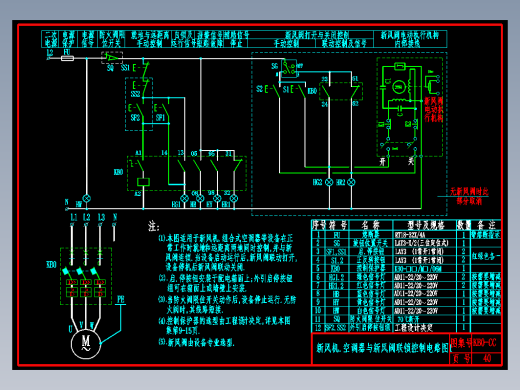Click the HR1 indicator lamp symbol
The height and width of the screenshot is (390, 520).
[x=234, y=199]
